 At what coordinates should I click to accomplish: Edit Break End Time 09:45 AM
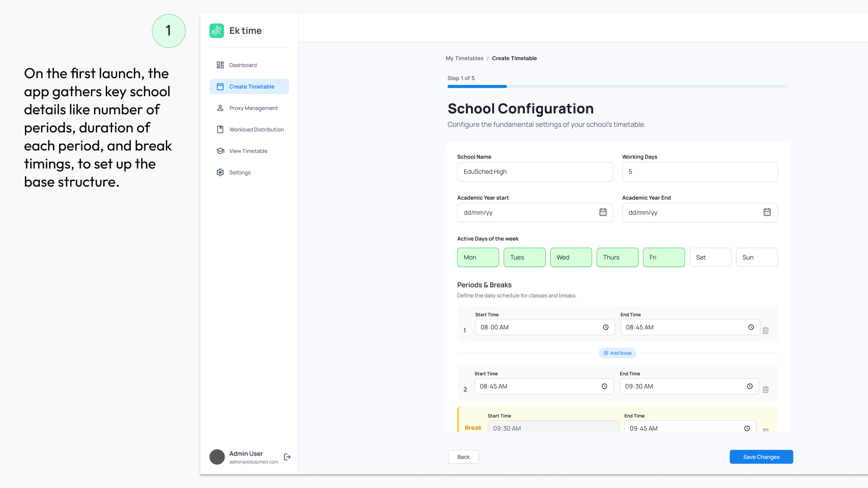[x=690, y=427]
